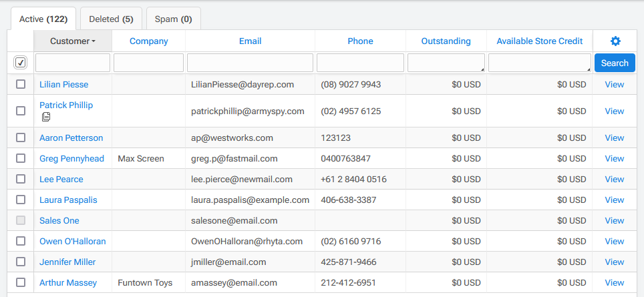Viewport: 644px width, 297px height.
Task: Click phone number 406-638-3387
Action: coord(348,200)
